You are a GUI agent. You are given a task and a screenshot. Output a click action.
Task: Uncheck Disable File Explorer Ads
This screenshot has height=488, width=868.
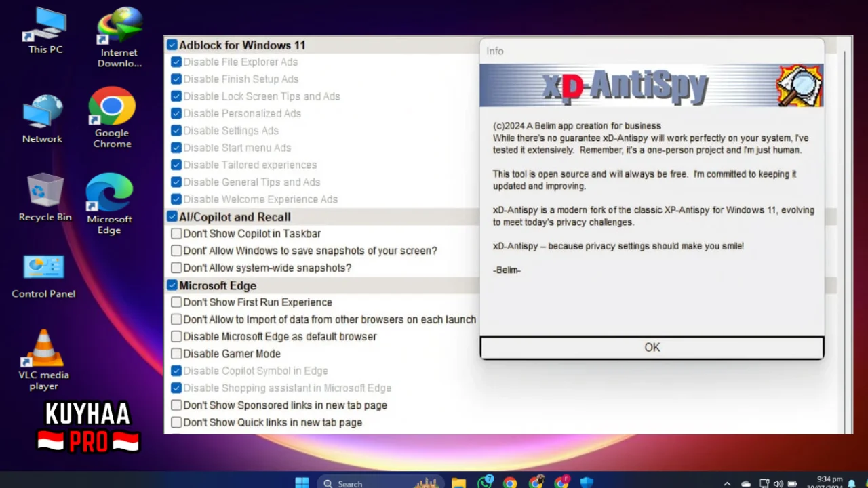(176, 62)
